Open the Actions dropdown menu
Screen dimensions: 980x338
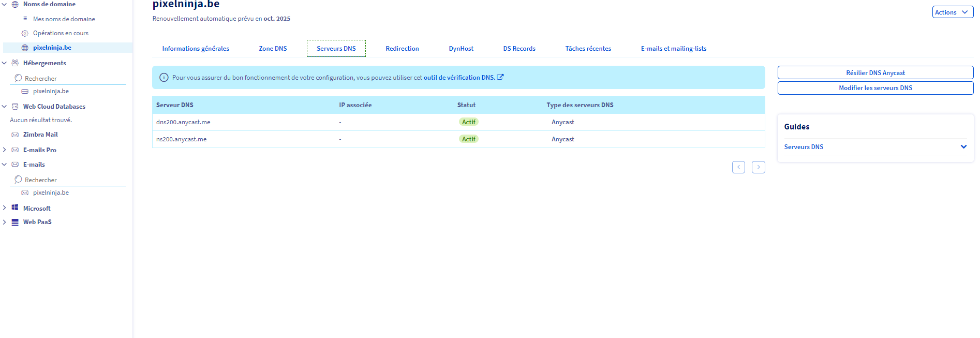point(952,12)
